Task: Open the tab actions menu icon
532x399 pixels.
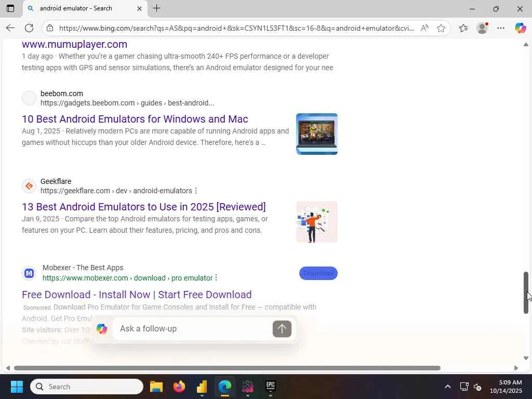Action: click(10, 8)
